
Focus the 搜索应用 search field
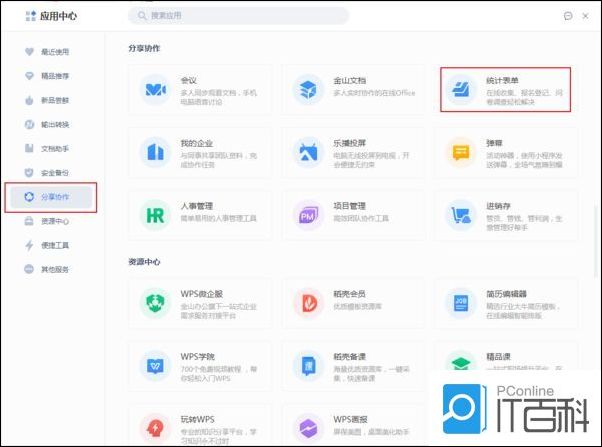coord(238,16)
